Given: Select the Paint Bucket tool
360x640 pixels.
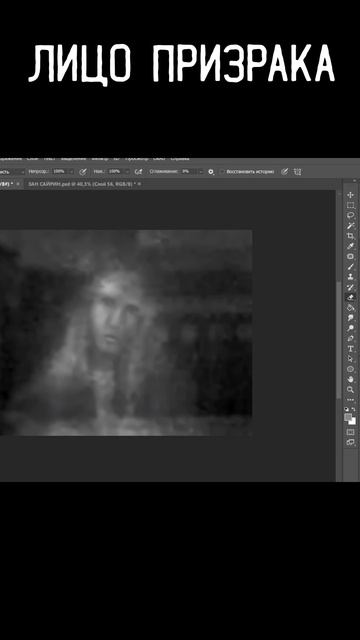Looking at the screenshot, I should (x=350, y=307).
